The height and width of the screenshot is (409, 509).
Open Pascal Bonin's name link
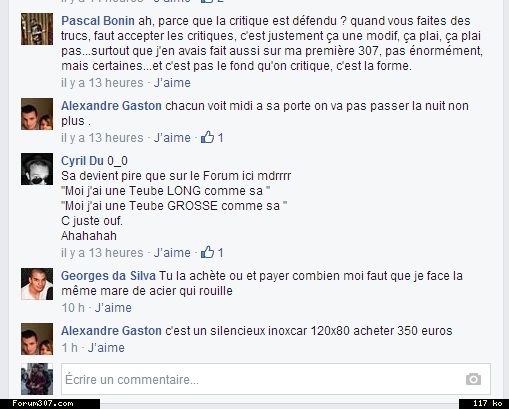tap(98, 21)
